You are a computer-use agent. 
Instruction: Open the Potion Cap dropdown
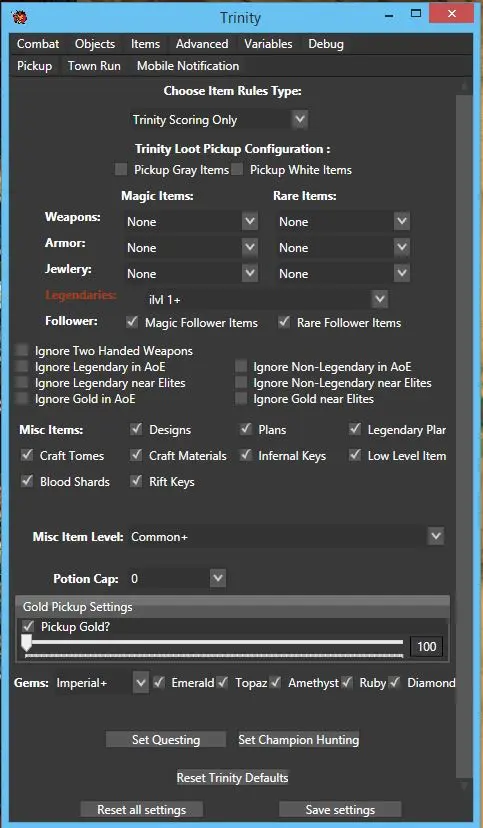click(x=177, y=578)
